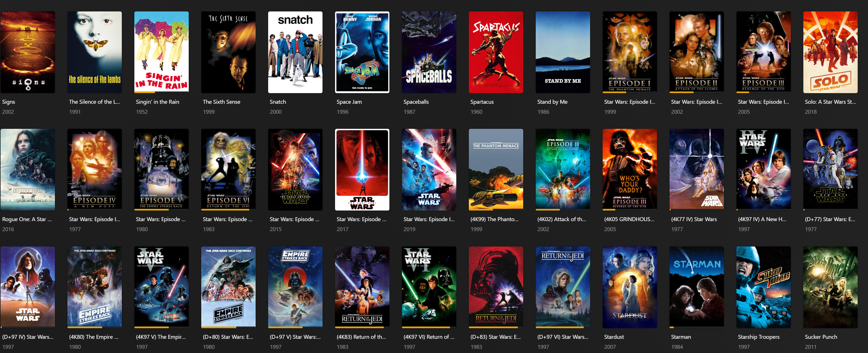The height and width of the screenshot is (353, 868).
Task: Open the (D+97 VI) Star Wars poster
Action: [x=563, y=287]
